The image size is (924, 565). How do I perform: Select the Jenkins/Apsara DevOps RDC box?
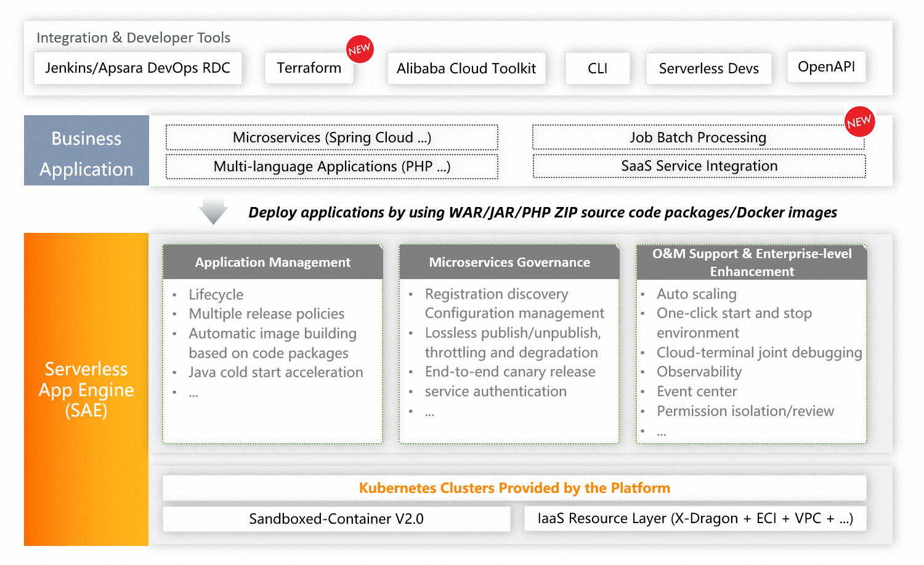click(x=137, y=68)
